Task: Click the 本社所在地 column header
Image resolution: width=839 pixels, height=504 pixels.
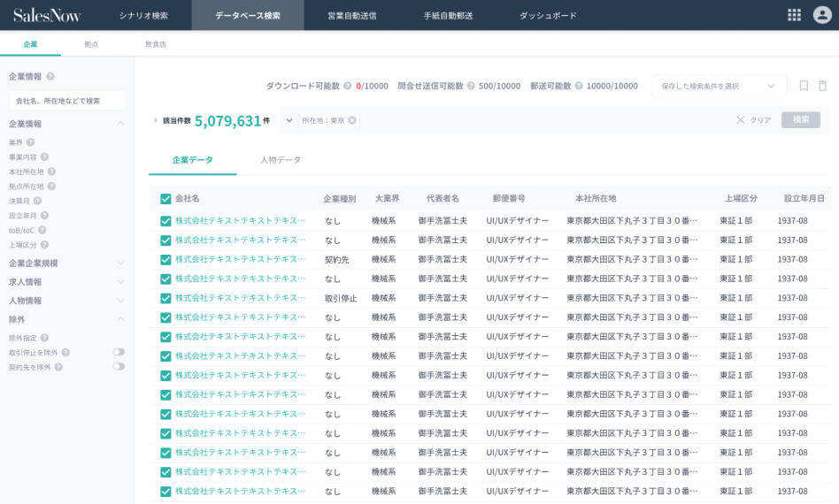Action: [x=596, y=198]
